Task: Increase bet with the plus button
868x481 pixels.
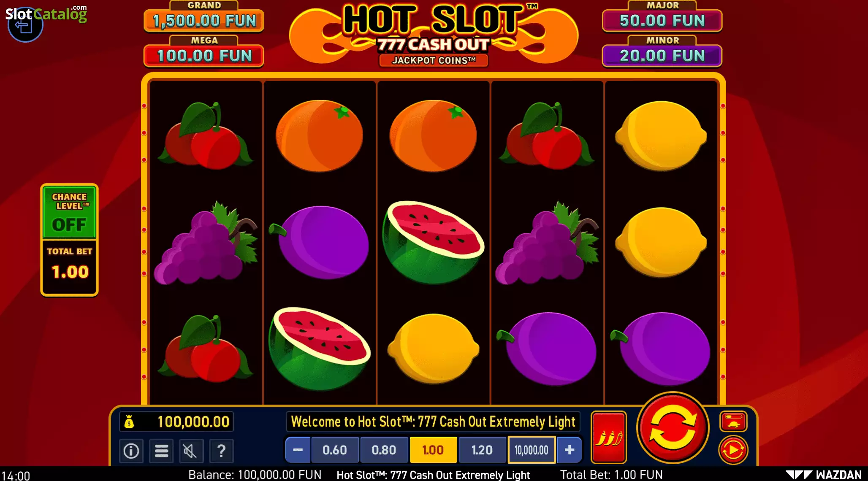Action: point(570,450)
